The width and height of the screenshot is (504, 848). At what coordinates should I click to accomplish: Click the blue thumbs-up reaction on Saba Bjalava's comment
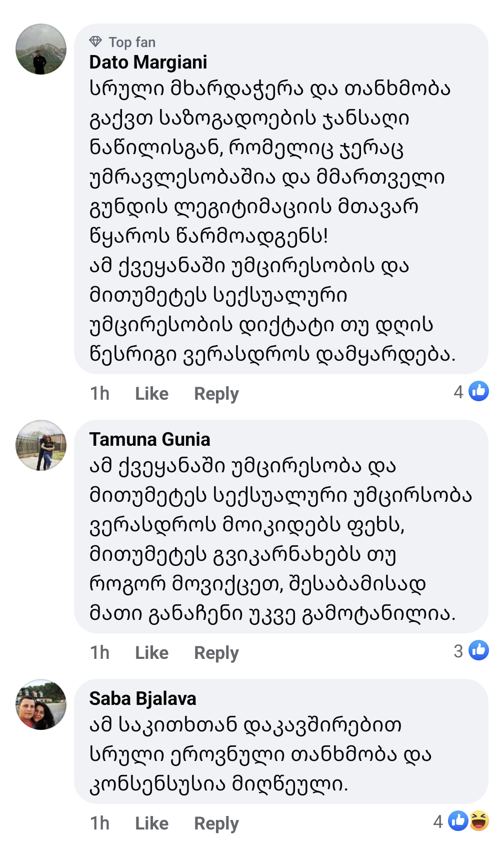458,821
